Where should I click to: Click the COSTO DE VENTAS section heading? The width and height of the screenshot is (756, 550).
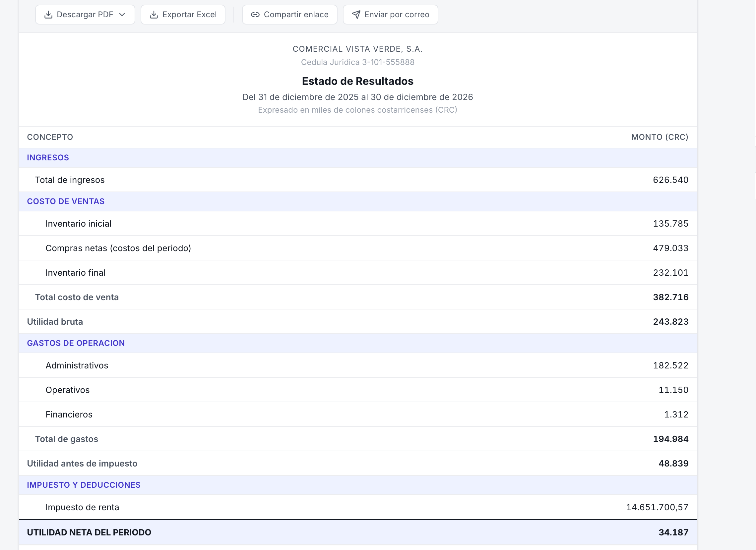click(66, 201)
